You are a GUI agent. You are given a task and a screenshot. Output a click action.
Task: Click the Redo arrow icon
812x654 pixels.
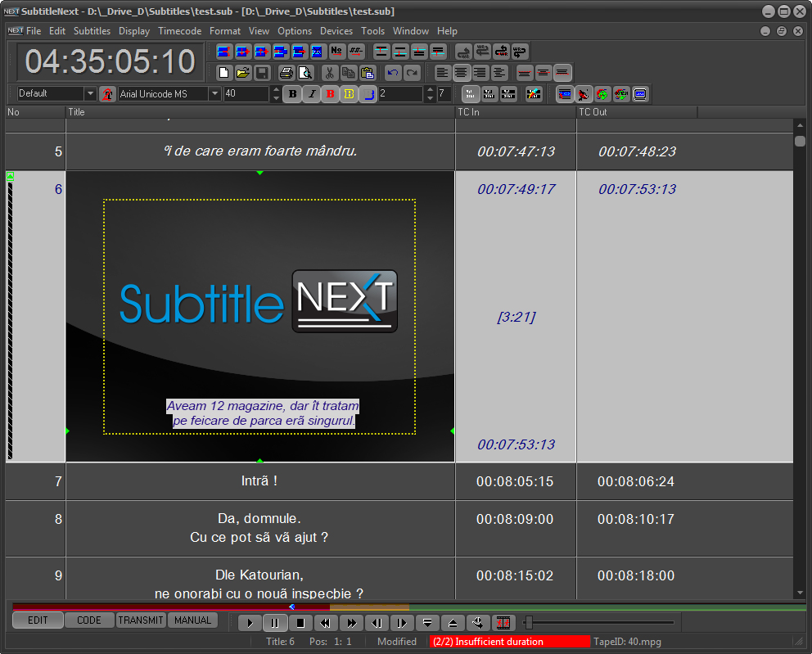coord(412,73)
